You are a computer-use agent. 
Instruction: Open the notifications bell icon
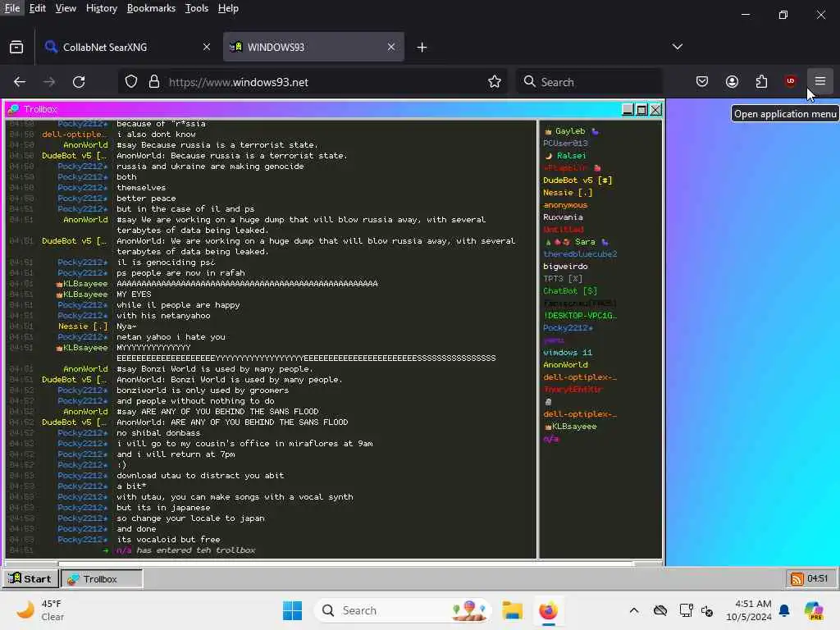(x=784, y=610)
